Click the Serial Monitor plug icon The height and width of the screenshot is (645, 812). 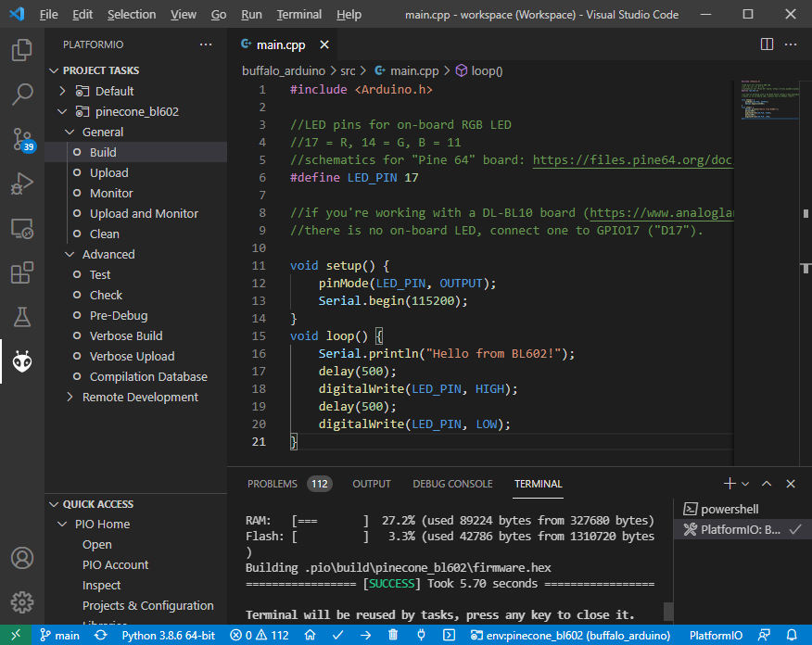coord(421,635)
